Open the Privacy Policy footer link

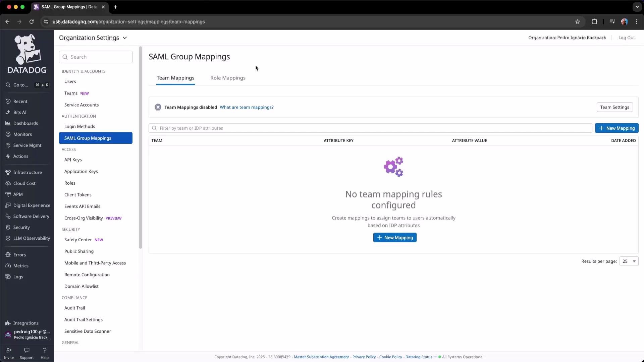364,357
